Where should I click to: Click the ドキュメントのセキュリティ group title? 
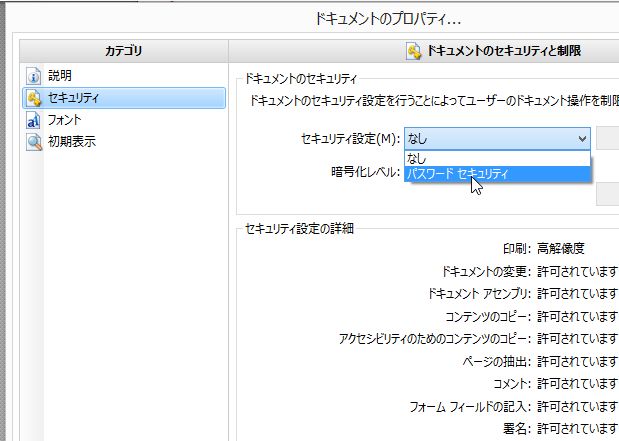(x=301, y=79)
